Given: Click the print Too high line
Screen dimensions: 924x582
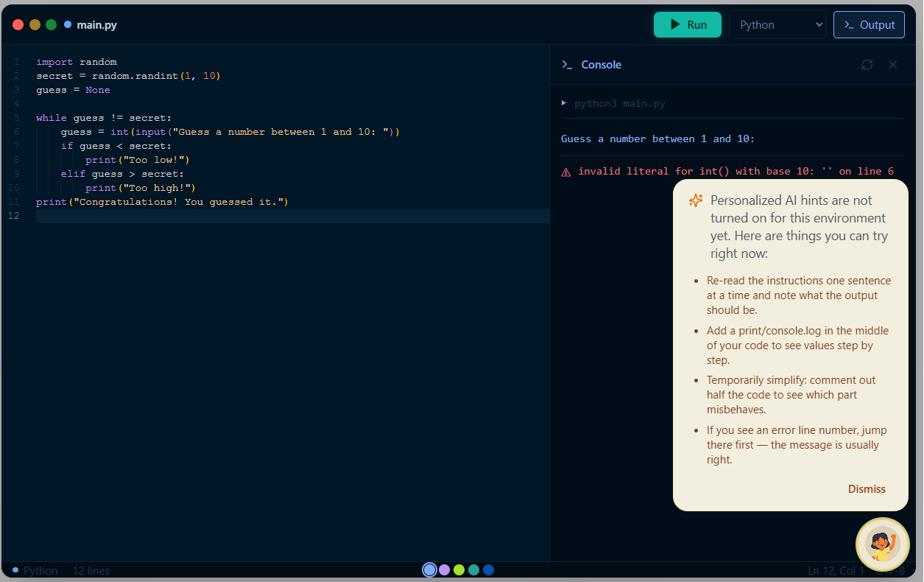Looking at the screenshot, I should pyautogui.click(x=141, y=188).
